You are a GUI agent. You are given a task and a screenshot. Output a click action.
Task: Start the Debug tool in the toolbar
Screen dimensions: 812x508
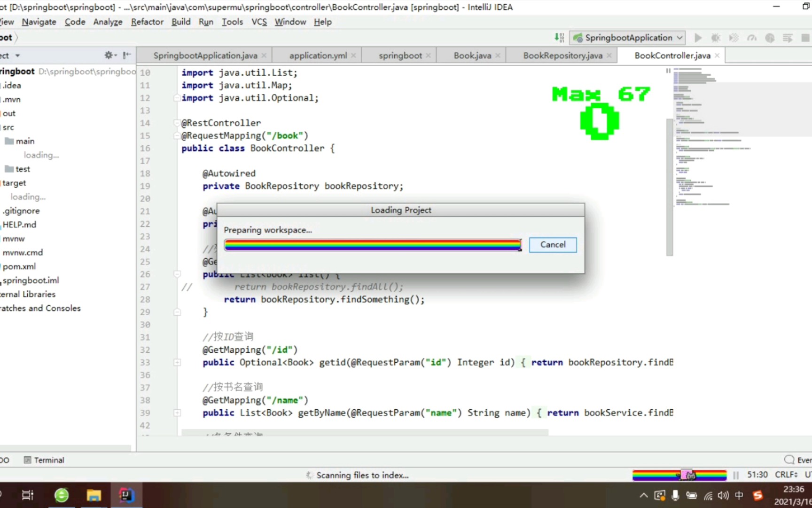[716, 38]
